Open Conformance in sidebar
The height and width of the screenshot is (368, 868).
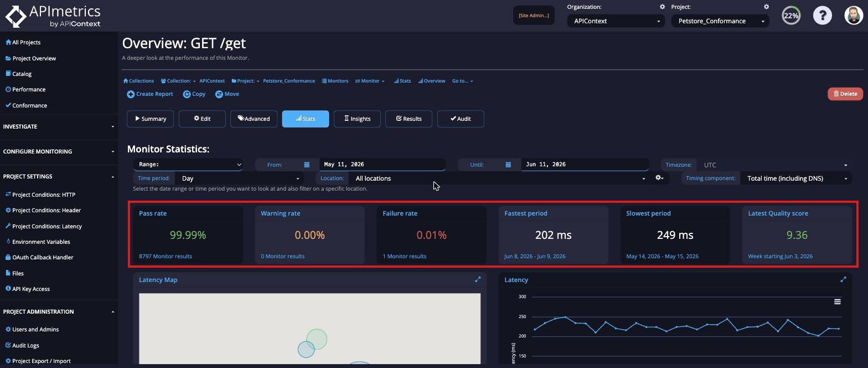26,105
